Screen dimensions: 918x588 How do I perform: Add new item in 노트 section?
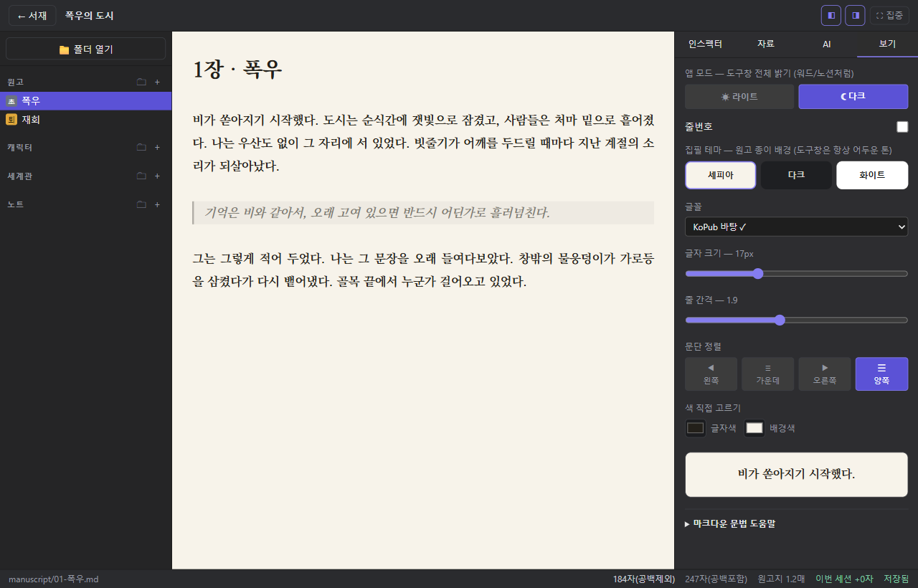point(157,204)
